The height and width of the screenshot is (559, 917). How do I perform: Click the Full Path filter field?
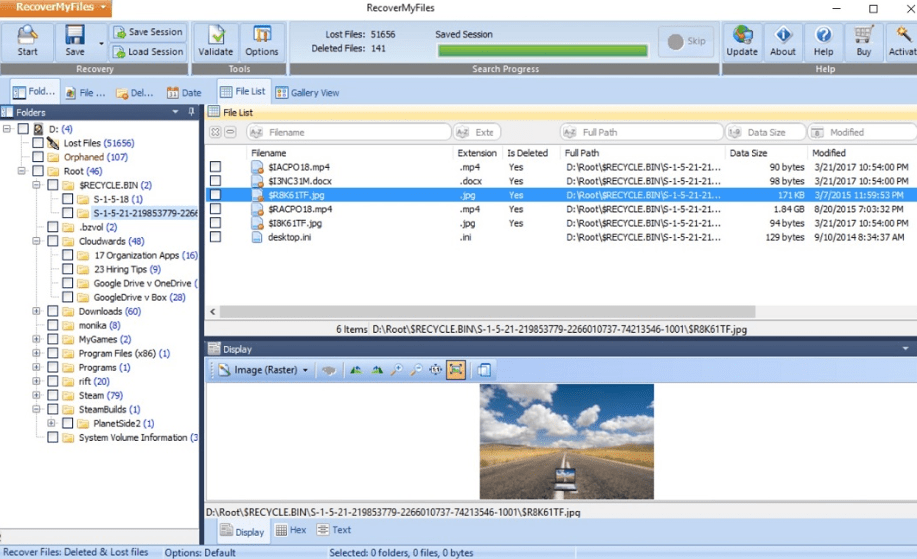click(642, 132)
